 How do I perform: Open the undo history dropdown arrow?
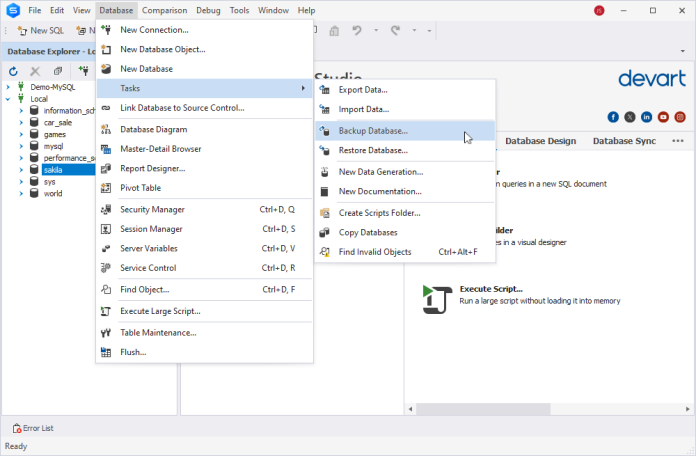click(374, 31)
